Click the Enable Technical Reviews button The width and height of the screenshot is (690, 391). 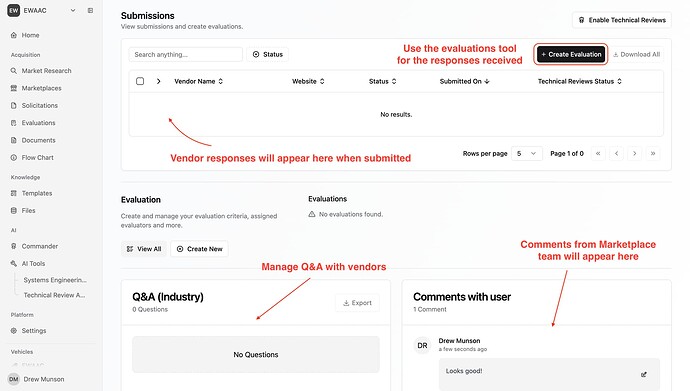[622, 20]
